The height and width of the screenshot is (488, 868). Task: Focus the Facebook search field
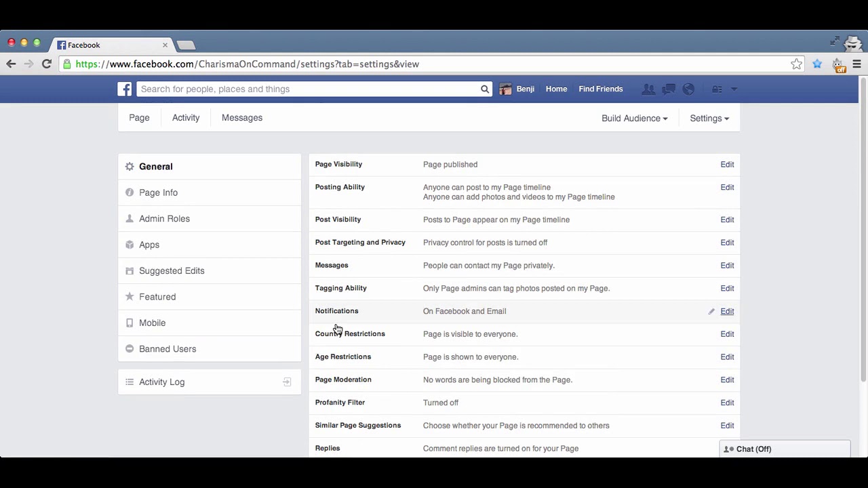point(309,89)
